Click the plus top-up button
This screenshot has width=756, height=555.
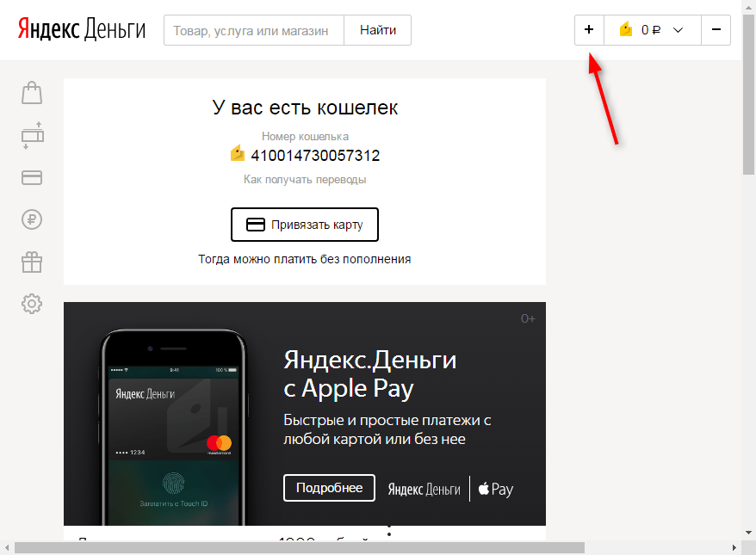(589, 30)
